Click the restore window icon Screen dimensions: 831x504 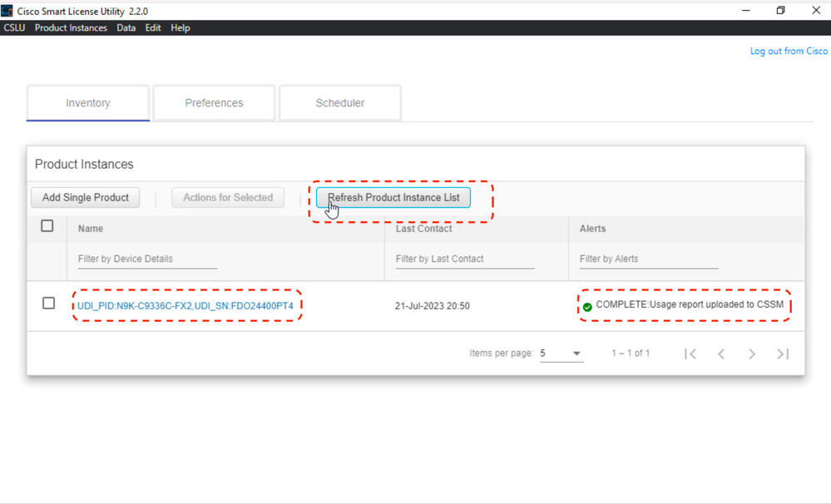[779, 9]
